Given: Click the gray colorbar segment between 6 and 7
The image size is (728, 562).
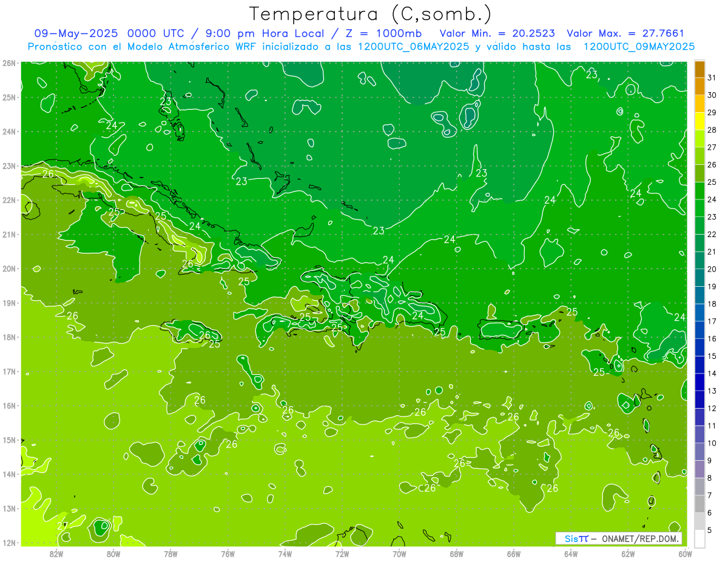Looking at the screenshot, I should tap(699, 504).
